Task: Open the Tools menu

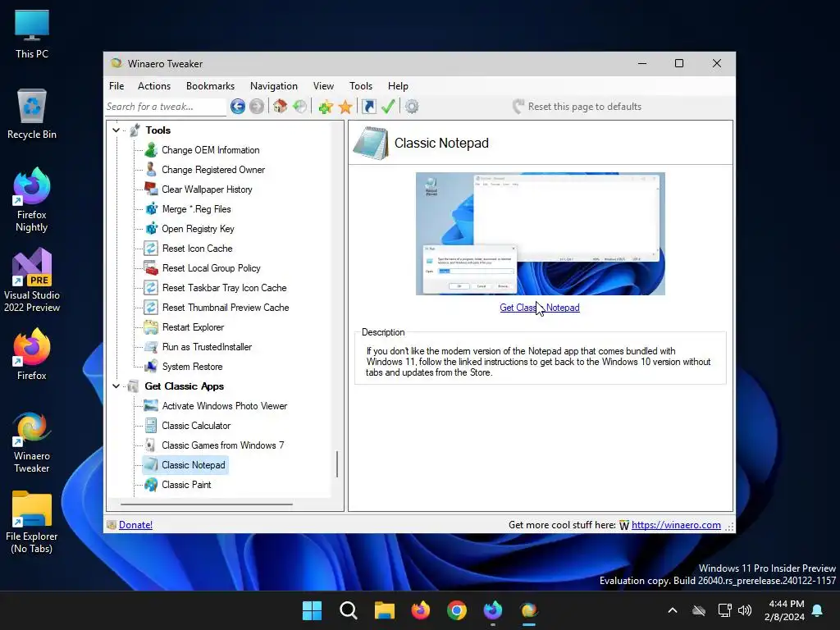Action: (x=361, y=85)
